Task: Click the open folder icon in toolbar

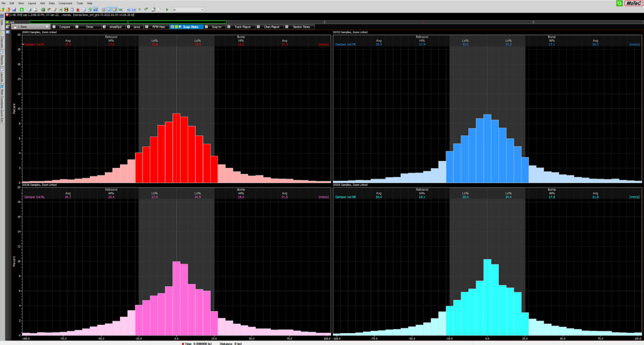Action: [2, 10]
